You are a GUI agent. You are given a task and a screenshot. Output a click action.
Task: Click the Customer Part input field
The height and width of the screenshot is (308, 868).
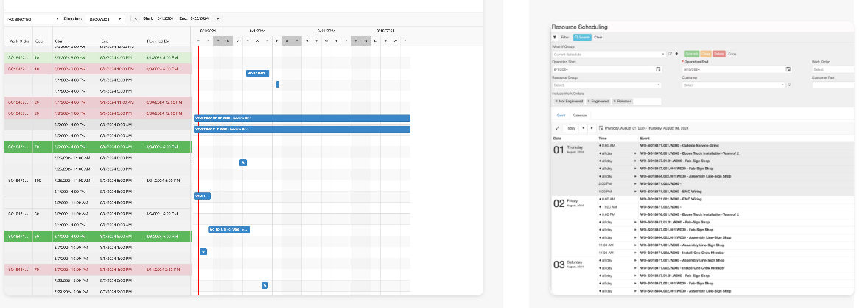(833, 85)
